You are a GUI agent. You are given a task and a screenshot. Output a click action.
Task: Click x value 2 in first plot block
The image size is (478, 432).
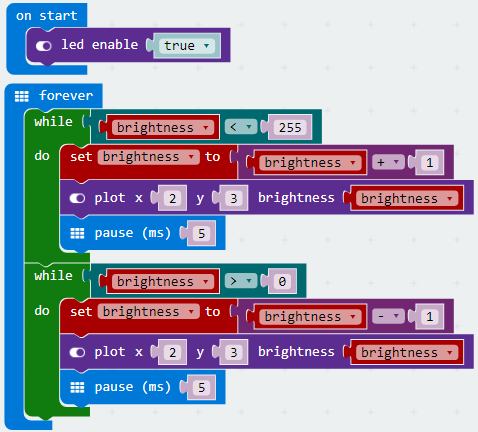[172, 199]
